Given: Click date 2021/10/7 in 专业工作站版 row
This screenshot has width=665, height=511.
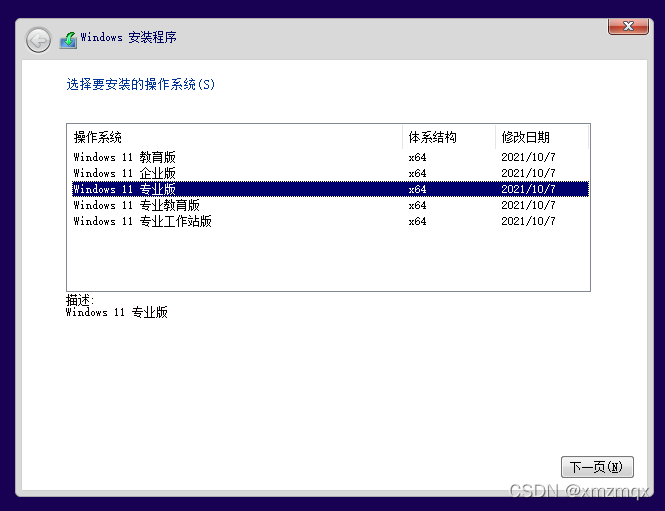Looking at the screenshot, I should 528,221.
